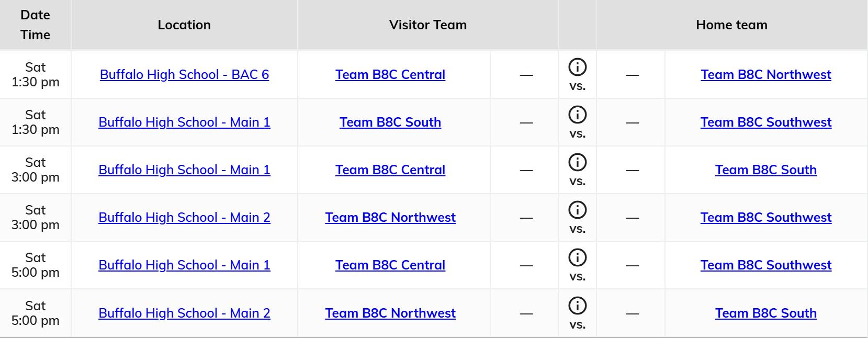Click info icon for Central vs South game
The width and height of the screenshot is (868, 338).
577,162
